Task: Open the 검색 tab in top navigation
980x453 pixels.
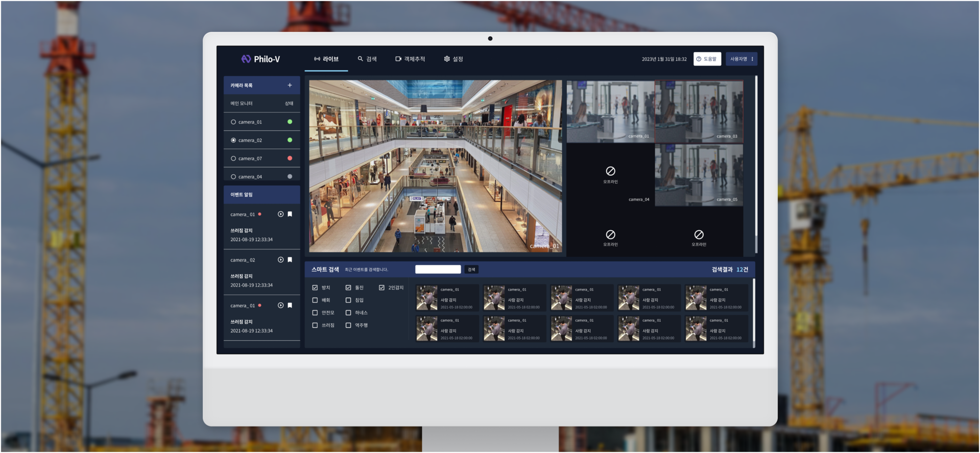Action: pyautogui.click(x=367, y=59)
